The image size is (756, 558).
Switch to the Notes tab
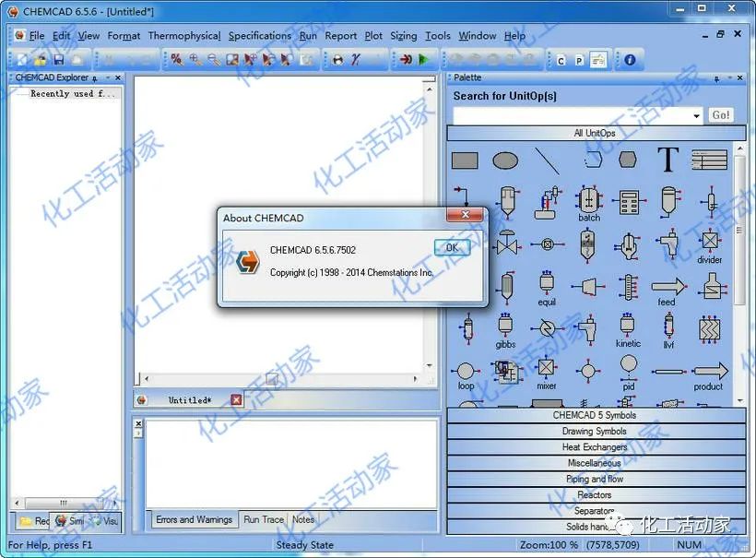[303, 519]
